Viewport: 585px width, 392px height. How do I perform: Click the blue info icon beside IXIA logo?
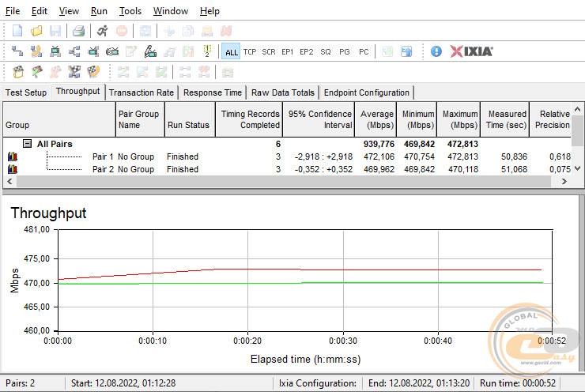tap(436, 51)
